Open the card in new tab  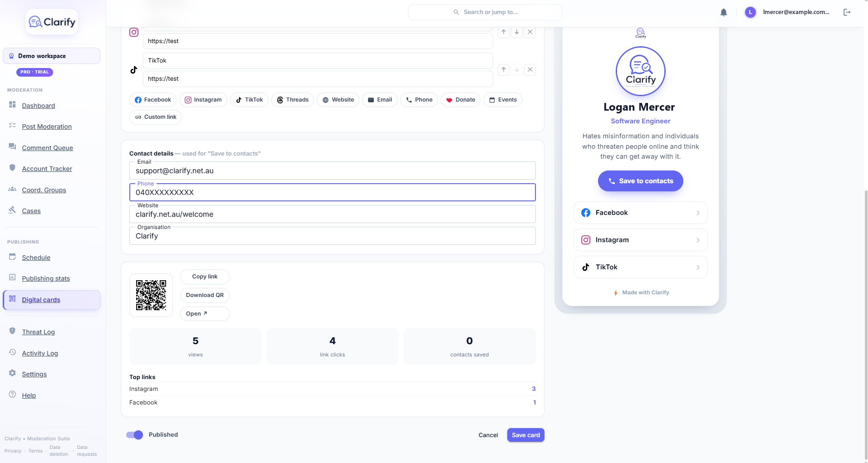(x=205, y=314)
